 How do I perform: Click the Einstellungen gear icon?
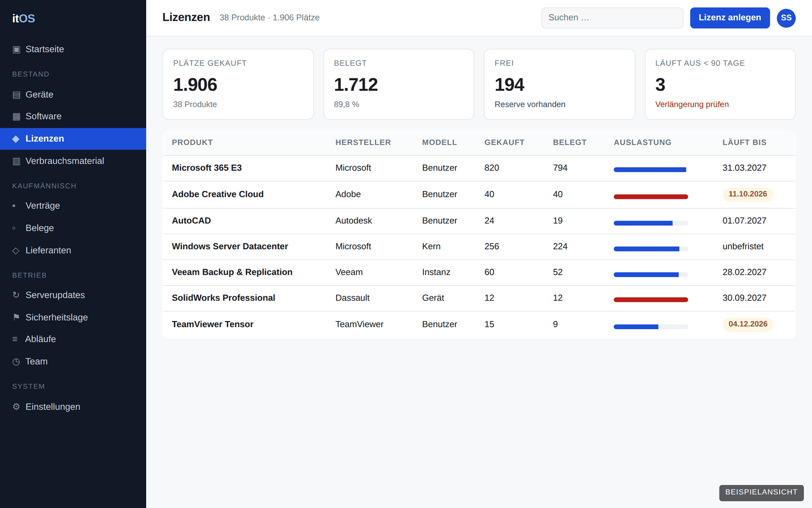click(x=16, y=407)
